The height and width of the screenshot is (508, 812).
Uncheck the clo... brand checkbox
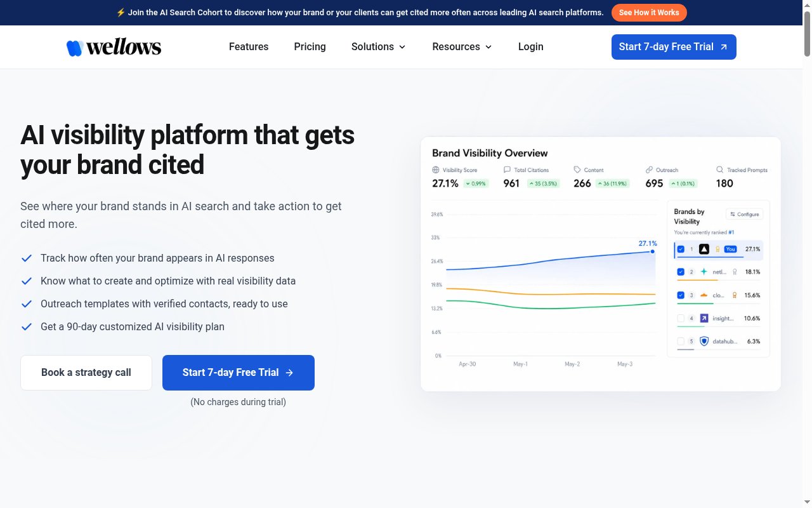681,295
